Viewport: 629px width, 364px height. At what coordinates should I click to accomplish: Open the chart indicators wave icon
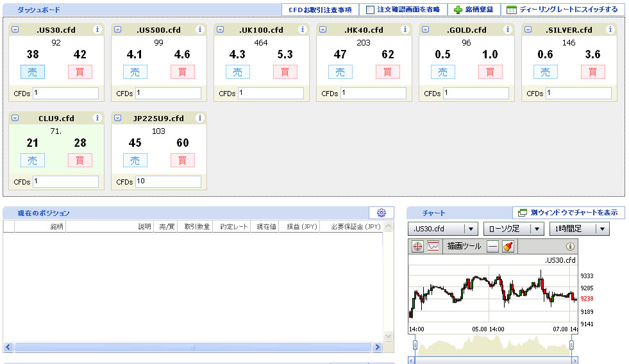[x=433, y=246]
